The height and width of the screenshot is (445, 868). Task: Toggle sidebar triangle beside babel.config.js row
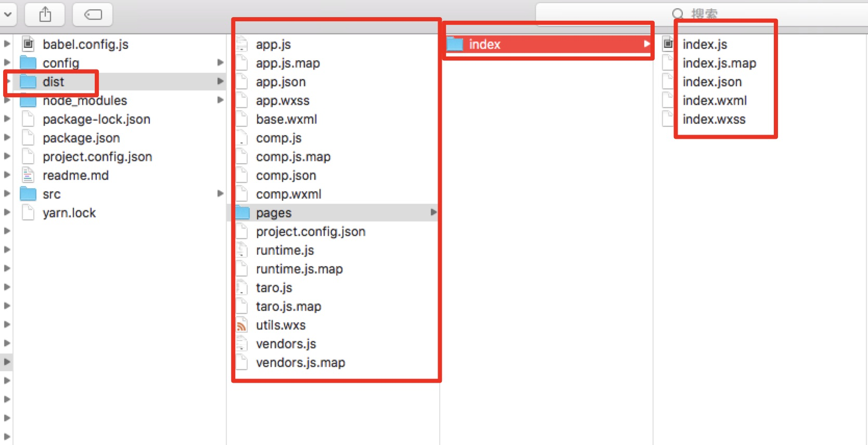coord(7,44)
